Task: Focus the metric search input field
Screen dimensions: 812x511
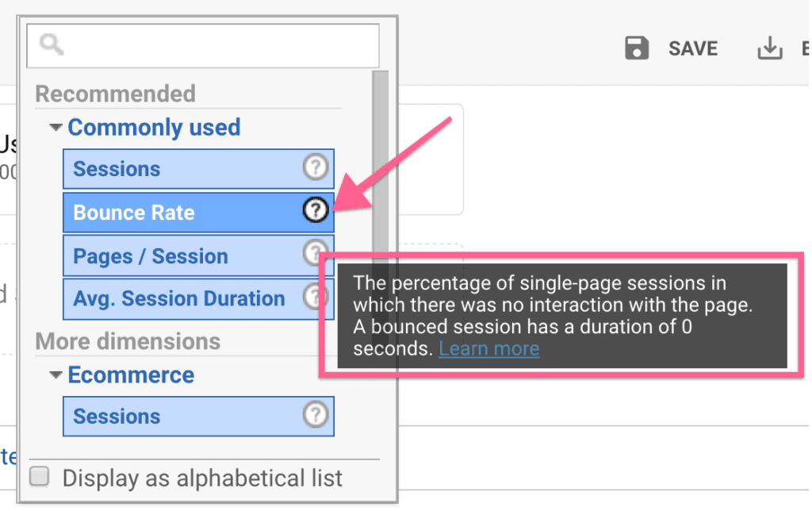Action: pos(214,46)
